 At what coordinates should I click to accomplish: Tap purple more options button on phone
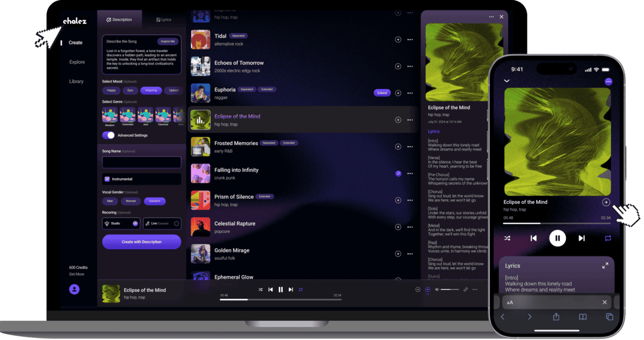click(x=608, y=81)
